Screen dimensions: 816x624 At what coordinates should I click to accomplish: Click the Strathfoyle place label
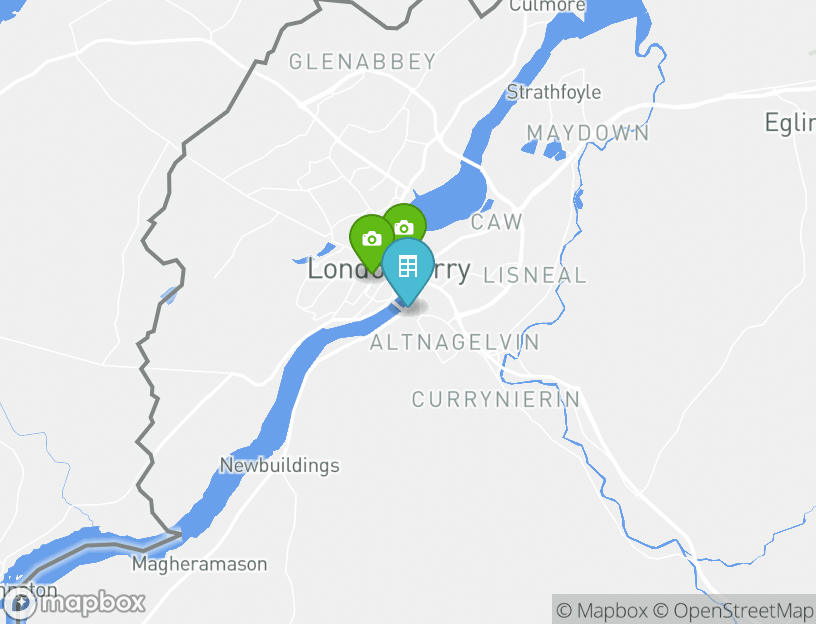point(554,92)
